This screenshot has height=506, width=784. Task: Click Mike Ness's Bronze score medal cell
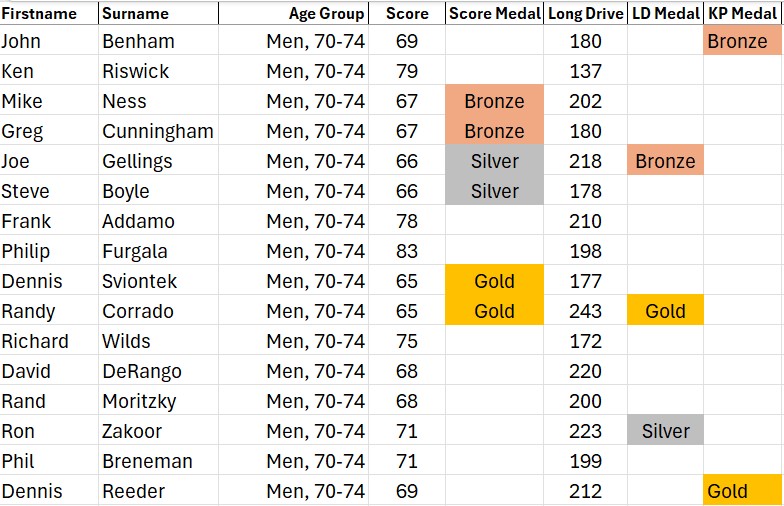pos(494,101)
